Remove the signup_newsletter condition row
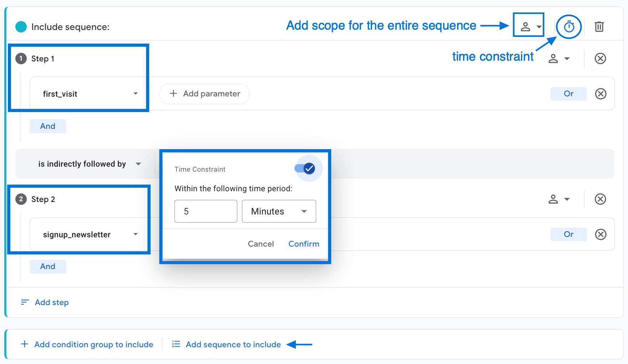 coord(601,234)
